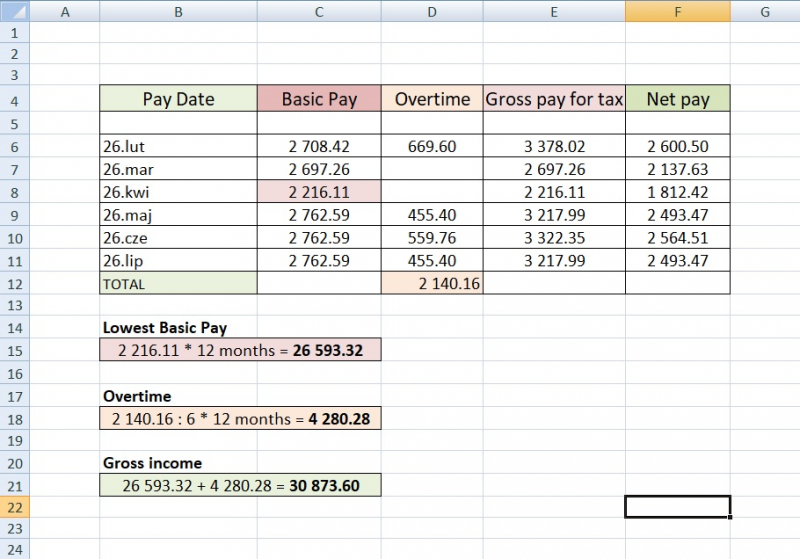Select the pink 2 216.11 basic pay cell
800x559 pixels.
319,192
